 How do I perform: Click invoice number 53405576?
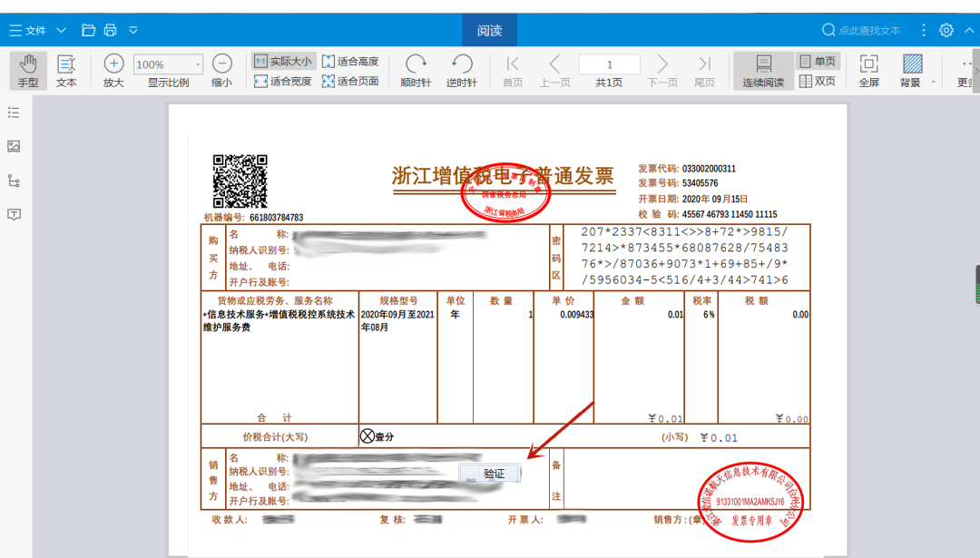point(700,183)
